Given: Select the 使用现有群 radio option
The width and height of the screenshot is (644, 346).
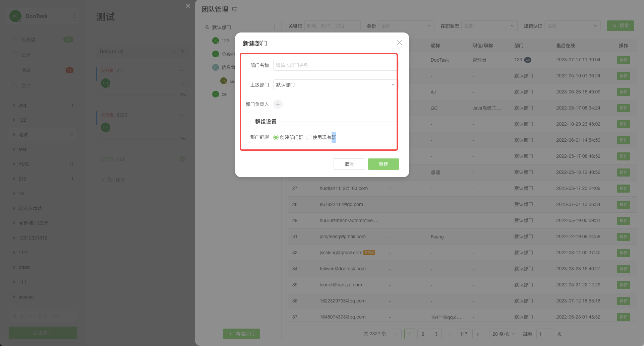Looking at the screenshot, I should point(309,137).
